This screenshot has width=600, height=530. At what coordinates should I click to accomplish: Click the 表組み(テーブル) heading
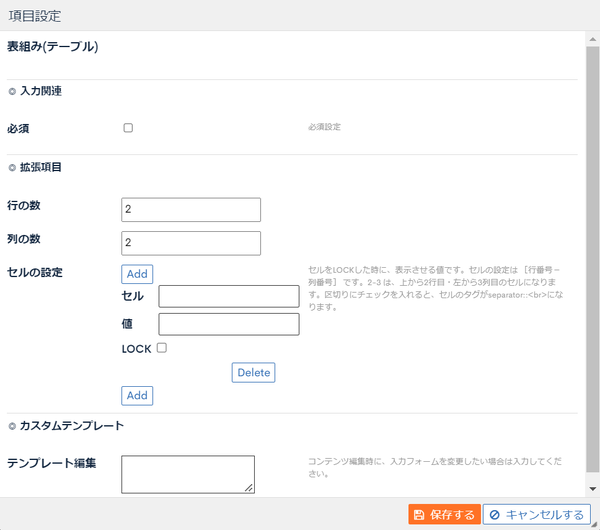coord(53,47)
